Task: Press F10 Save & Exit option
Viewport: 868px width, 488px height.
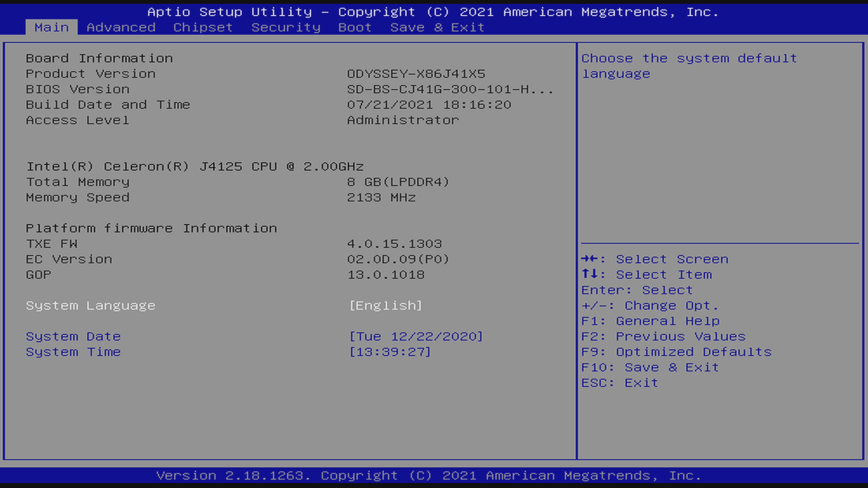Action: (650, 367)
